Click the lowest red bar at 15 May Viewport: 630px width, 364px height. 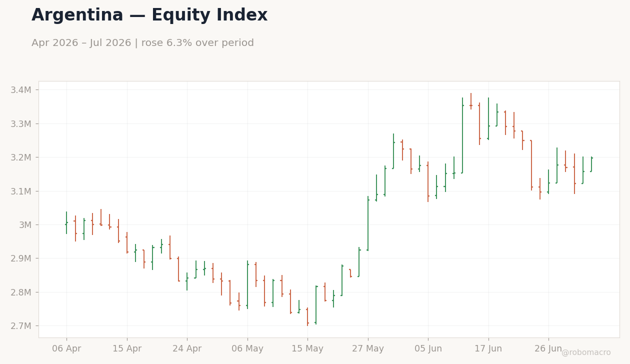(x=307, y=317)
